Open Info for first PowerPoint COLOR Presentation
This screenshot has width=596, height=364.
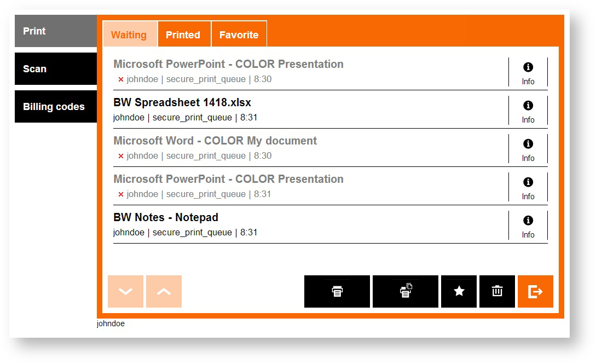tap(528, 72)
